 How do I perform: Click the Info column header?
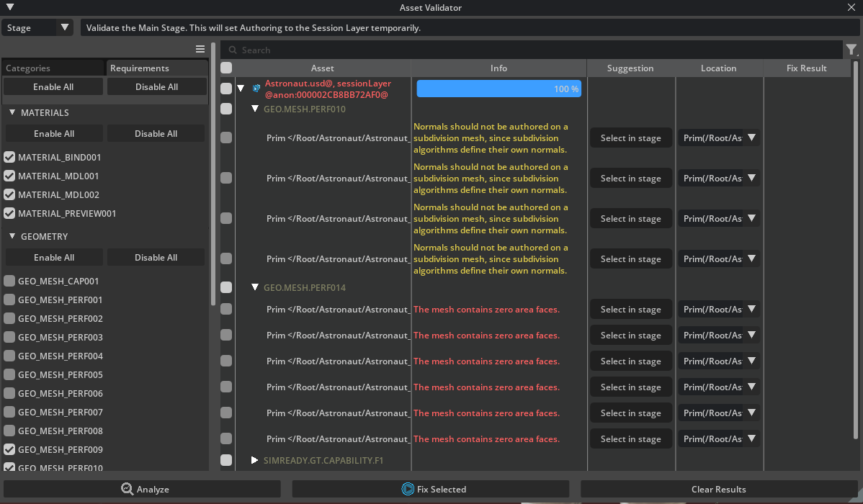click(498, 68)
